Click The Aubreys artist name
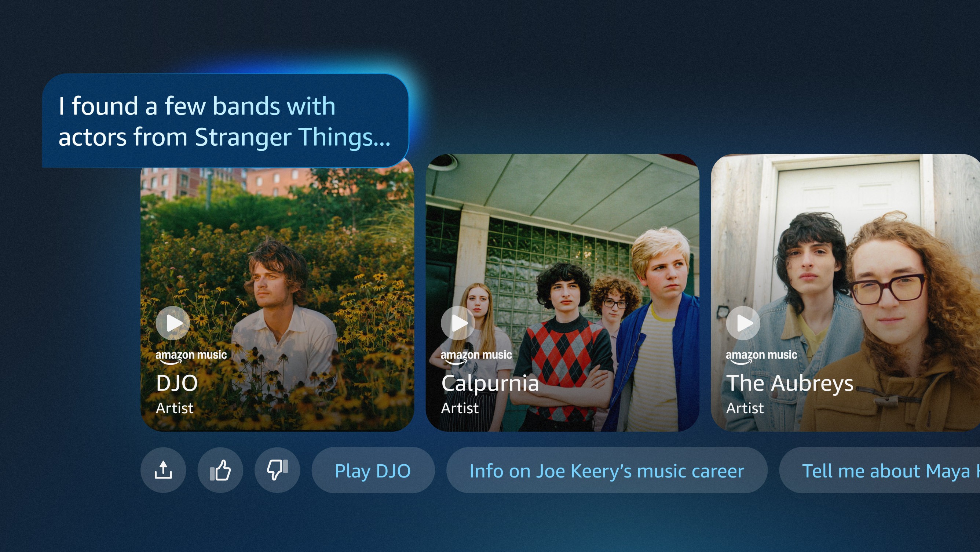 (790, 383)
